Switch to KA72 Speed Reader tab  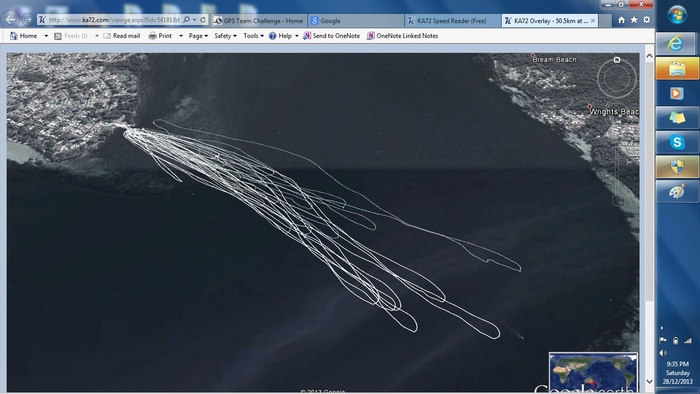[x=453, y=21]
